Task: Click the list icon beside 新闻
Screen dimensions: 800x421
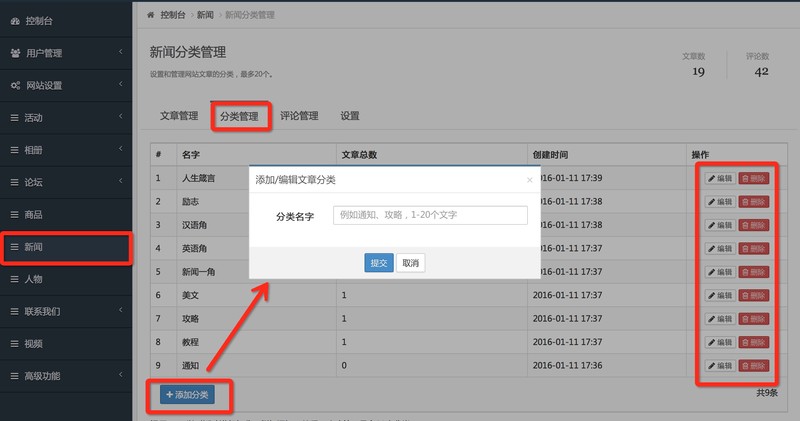Action: [15, 247]
